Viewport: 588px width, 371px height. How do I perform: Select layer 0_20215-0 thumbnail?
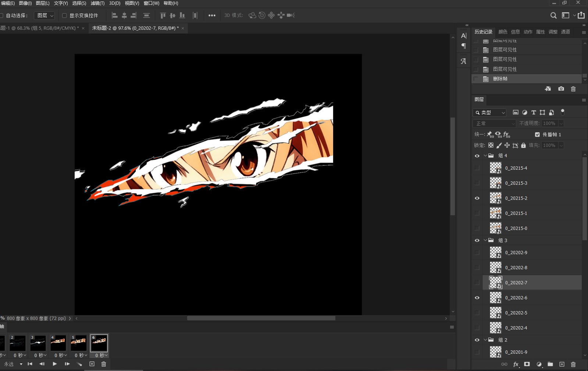coord(496,228)
